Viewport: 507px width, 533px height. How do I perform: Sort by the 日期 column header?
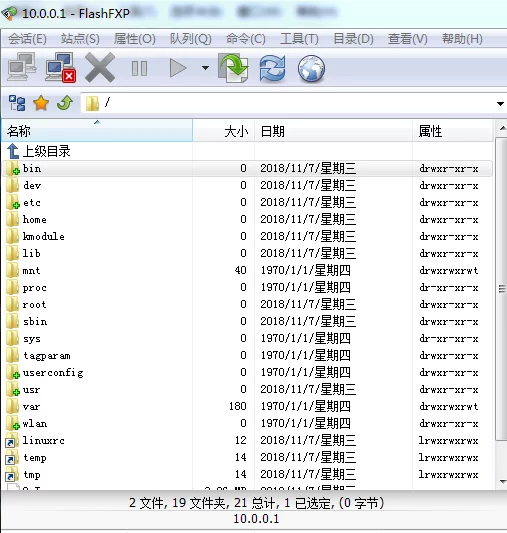click(x=333, y=131)
